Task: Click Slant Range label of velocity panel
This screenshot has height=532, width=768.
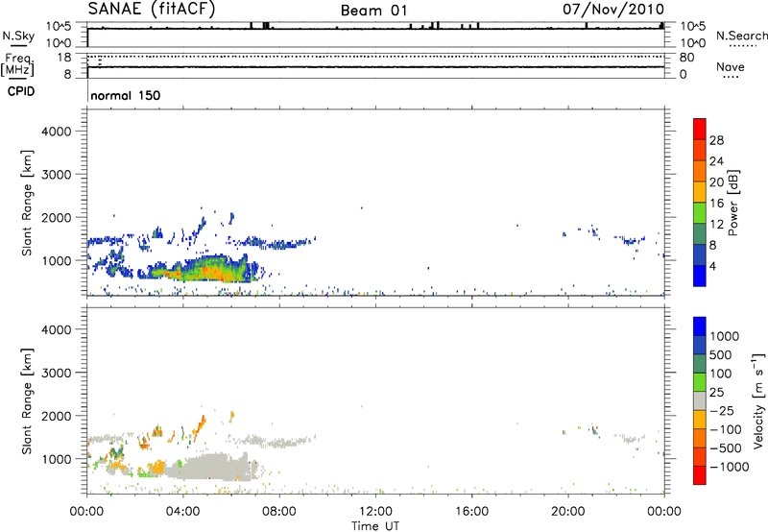Action: [27, 401]
